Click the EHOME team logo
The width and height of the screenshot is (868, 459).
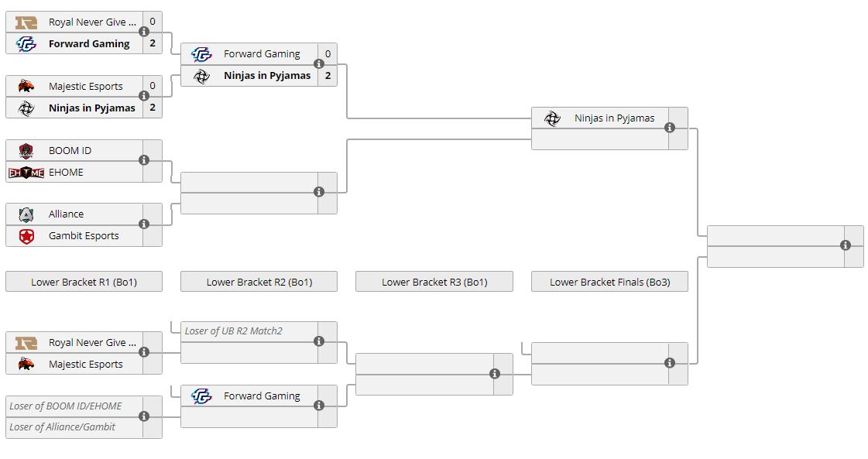[x=26, y=173]
